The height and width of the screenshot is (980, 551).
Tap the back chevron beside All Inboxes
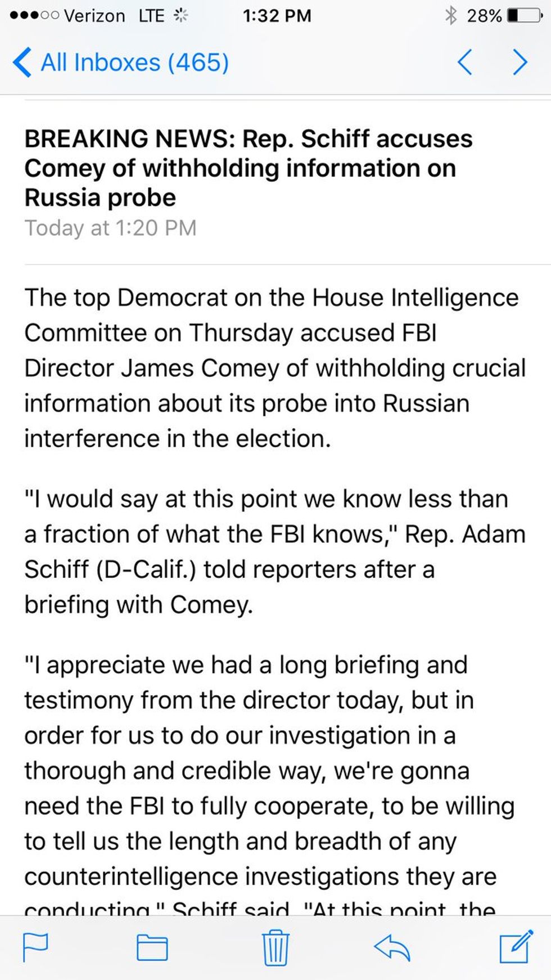(21, 62)
